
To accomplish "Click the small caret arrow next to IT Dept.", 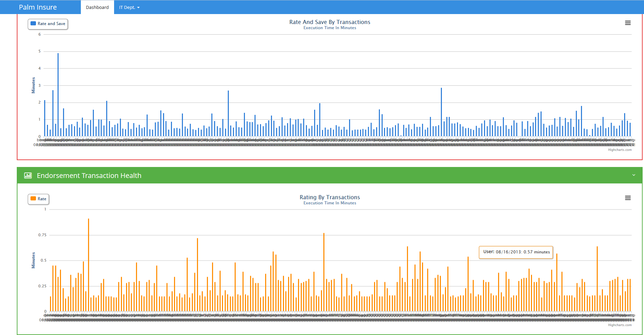I will point(138,8).
